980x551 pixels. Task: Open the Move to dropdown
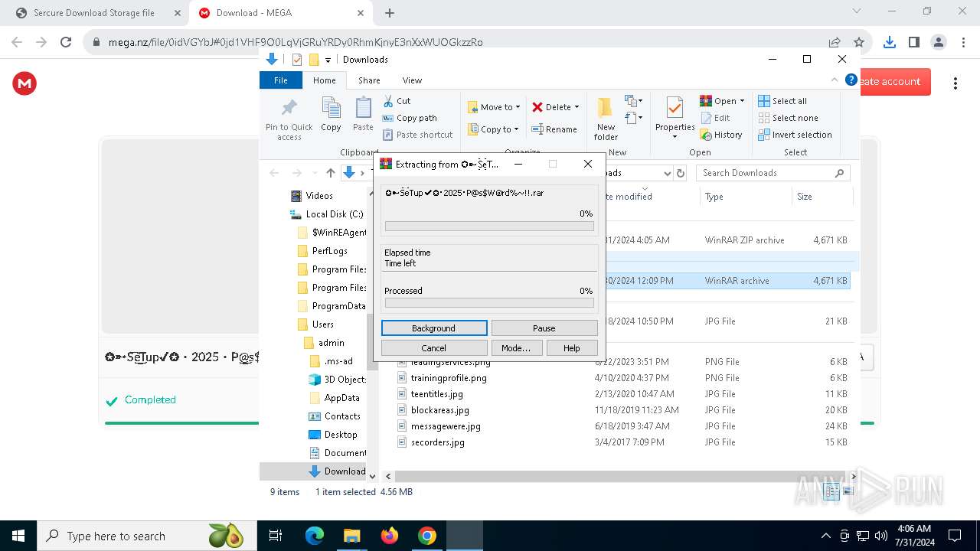pos(494,107)
